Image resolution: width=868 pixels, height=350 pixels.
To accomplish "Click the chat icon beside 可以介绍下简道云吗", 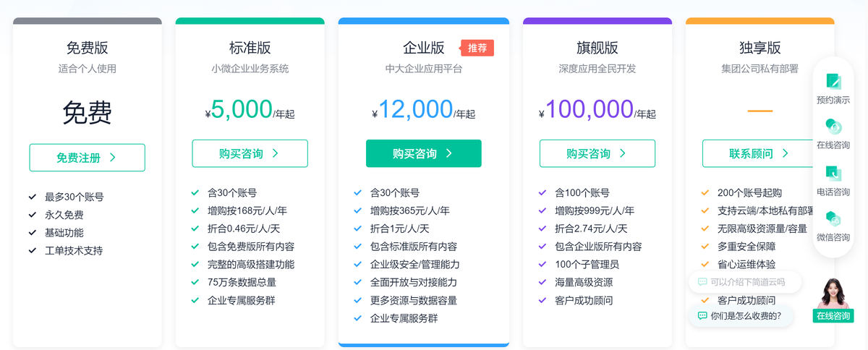I will click(702, 282).
